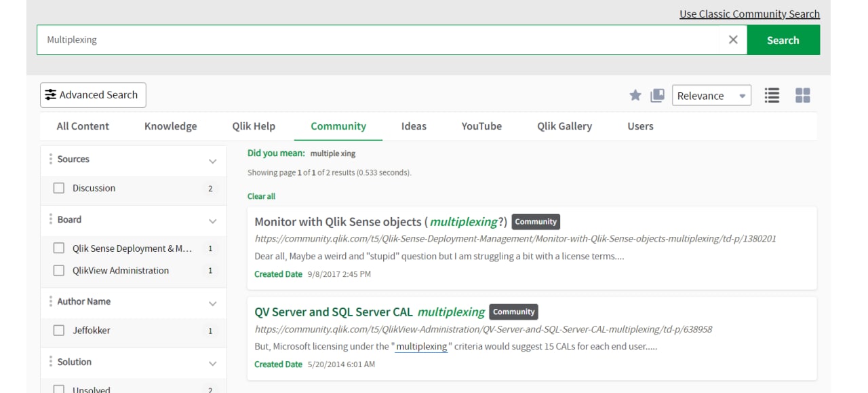
Task: Click the QV-Server-and-SQL-Server-CAL URL text
Action: pyautogui.click(x=484, y=329)
